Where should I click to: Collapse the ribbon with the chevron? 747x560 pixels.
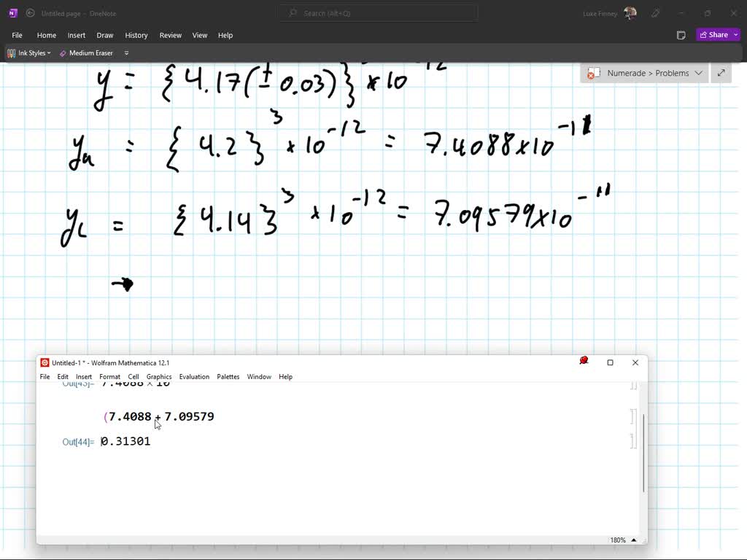pyautogui.click(x=125, y=52)
